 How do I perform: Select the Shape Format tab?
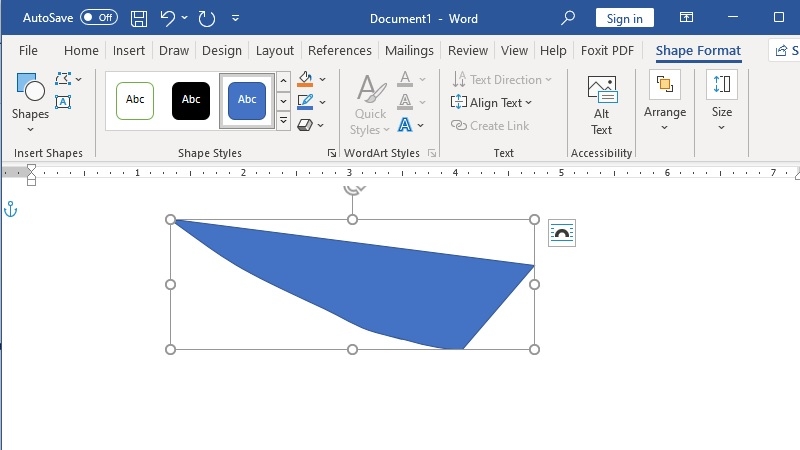pyautogui.click(x=698, y=51)
